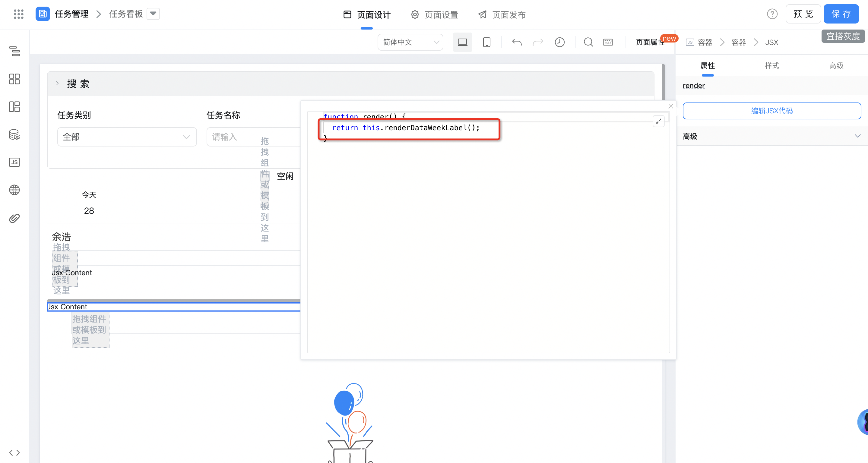Image resolution: width=868 pixels, height=463 pixels.
Task: Click the 保存 save button
Action: point(841,14)
